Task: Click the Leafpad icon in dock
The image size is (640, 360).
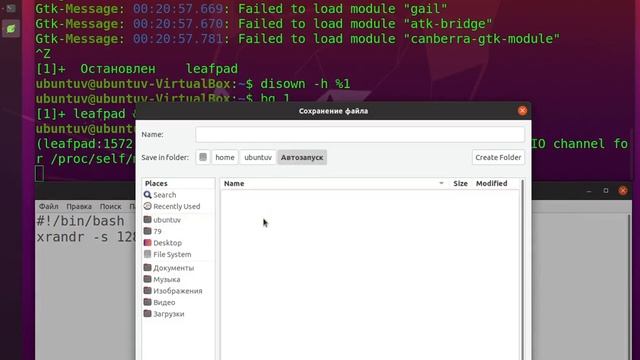Action: [11, 29]
